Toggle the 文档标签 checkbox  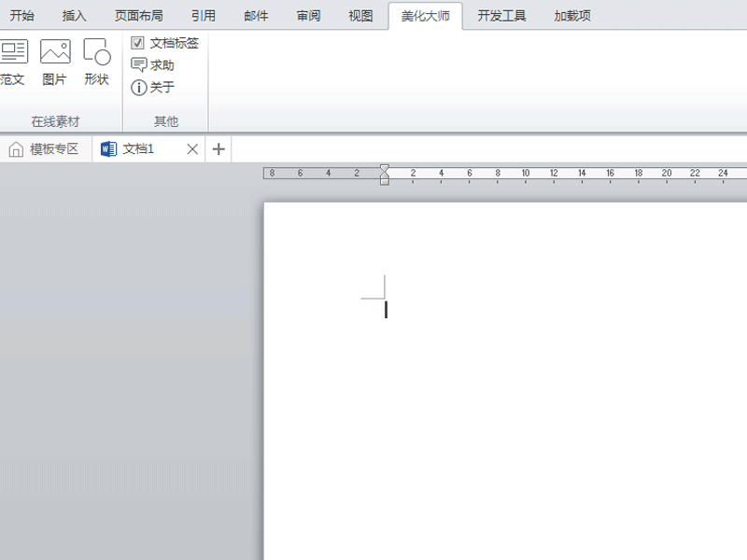tap(136, 42)
